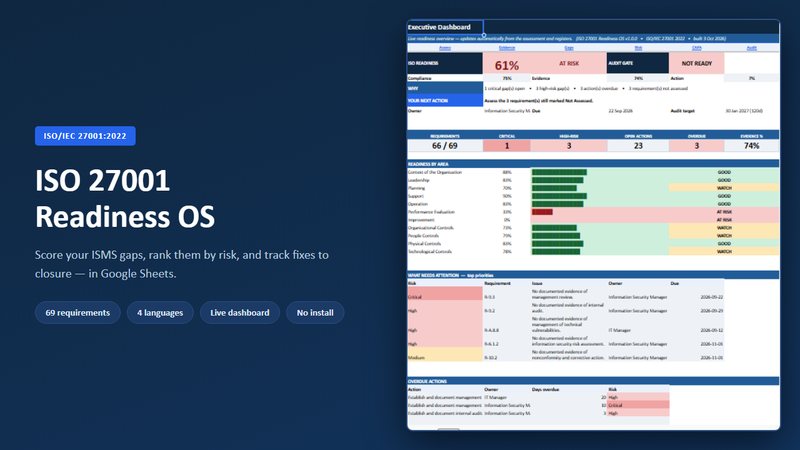Click the GOOD status for Physical Controls
The image size is (800, 450).
point(724,243)
